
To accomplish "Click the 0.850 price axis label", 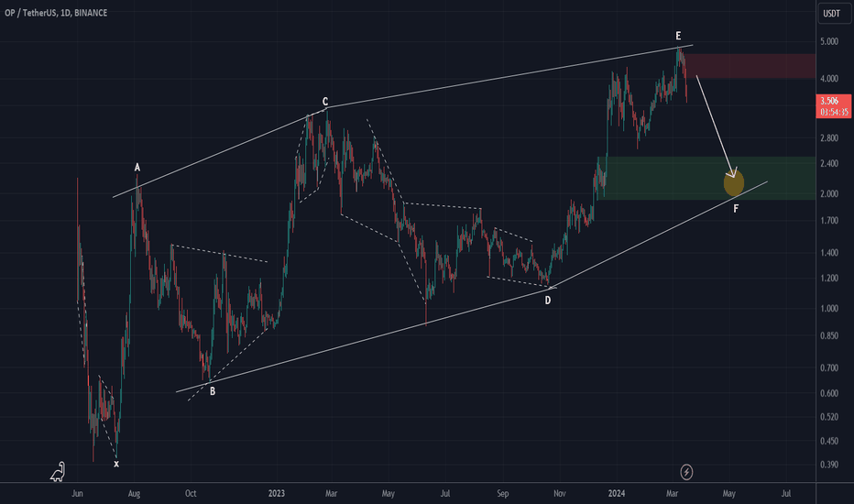I will [x=829, y=335].
